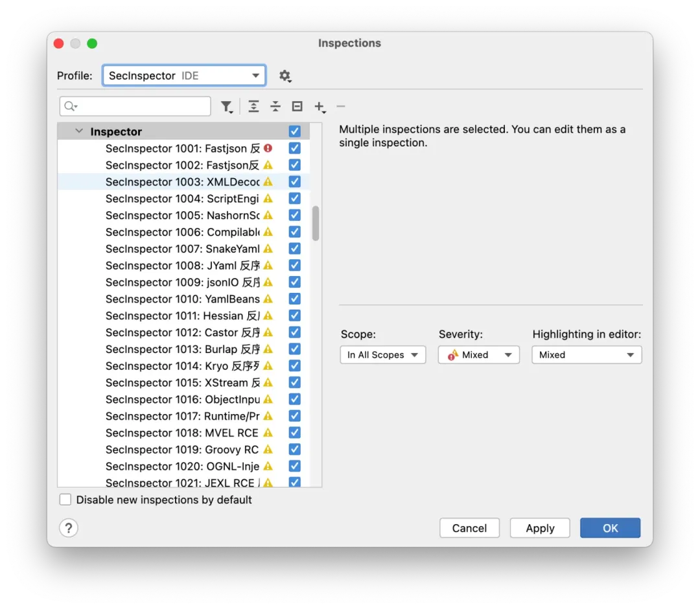This screenshot has width=700, height=609.
Task: Click the add inspection plus icon
Action: coord(320,107)
